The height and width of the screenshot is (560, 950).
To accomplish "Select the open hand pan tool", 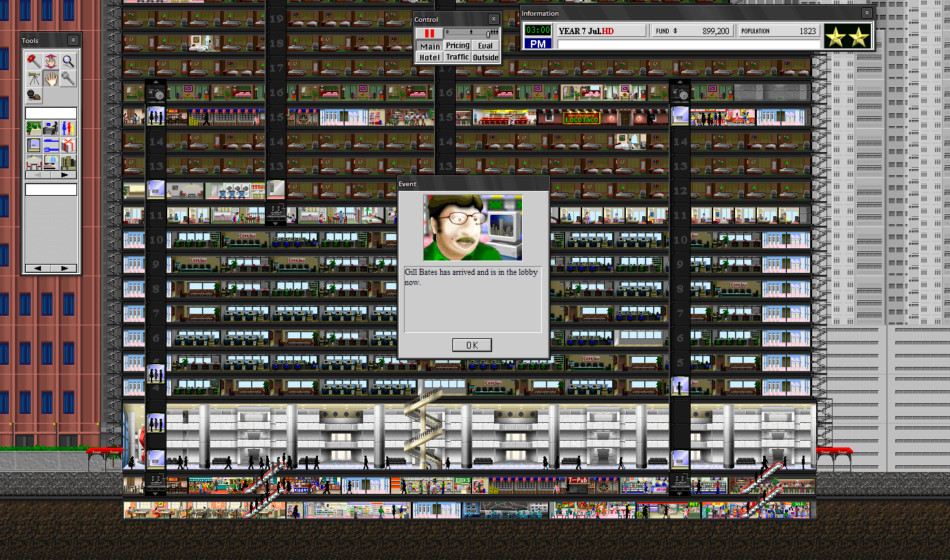I will tap(51, 78).
